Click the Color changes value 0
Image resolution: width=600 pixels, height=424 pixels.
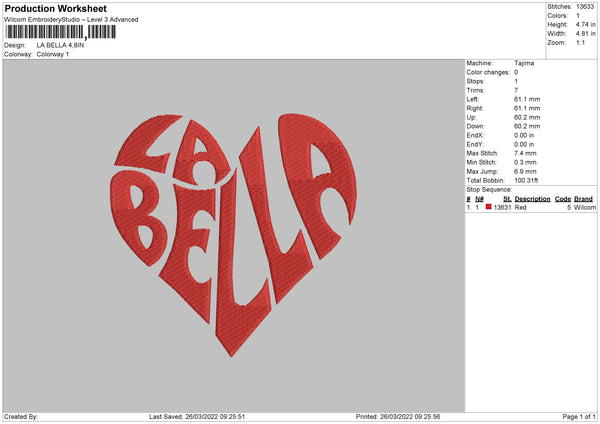pos(516,72)
